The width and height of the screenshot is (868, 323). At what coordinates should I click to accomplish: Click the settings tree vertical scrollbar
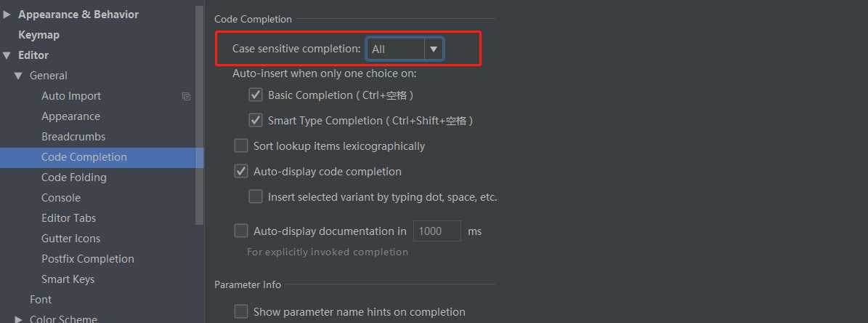[199, 115]
